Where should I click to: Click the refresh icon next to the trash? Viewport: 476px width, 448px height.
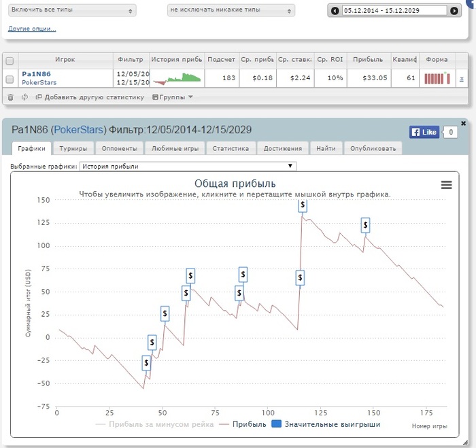point(24,97)
